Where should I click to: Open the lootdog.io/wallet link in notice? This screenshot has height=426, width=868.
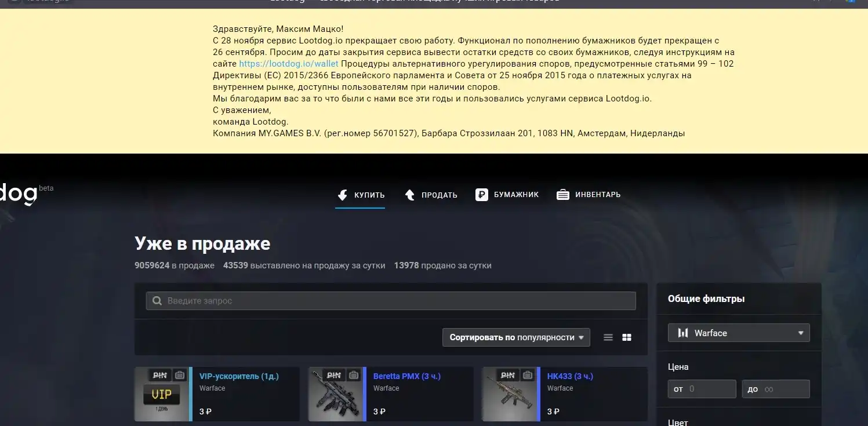(288, 64)
